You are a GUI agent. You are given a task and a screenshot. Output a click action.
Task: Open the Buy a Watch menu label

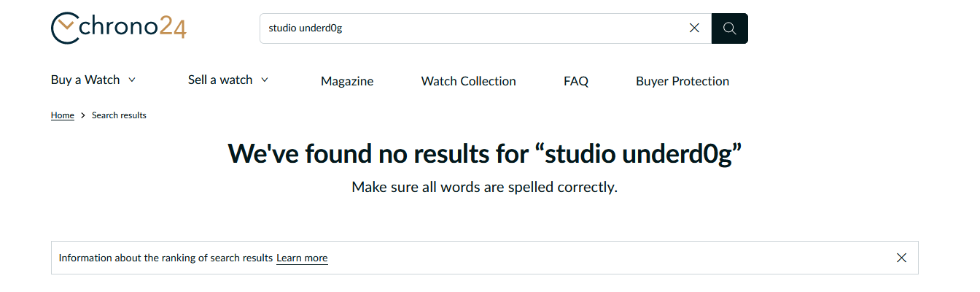click(85, 80)
